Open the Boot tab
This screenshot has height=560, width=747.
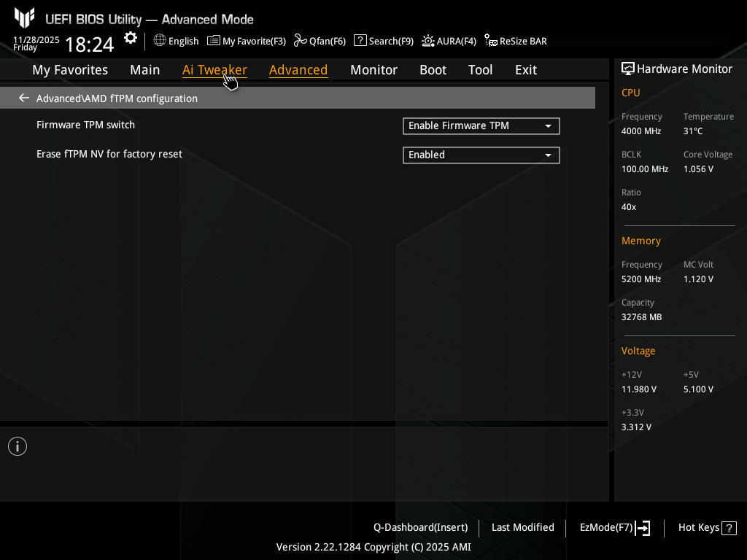(x=433, y=70)
